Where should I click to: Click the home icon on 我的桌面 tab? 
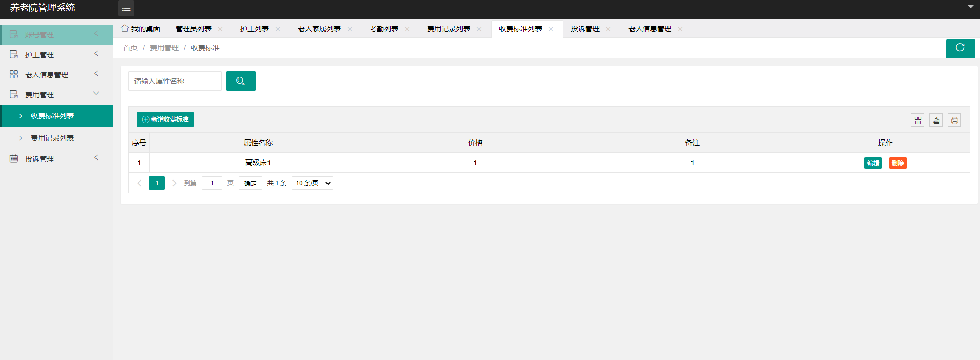click(125, 28)
